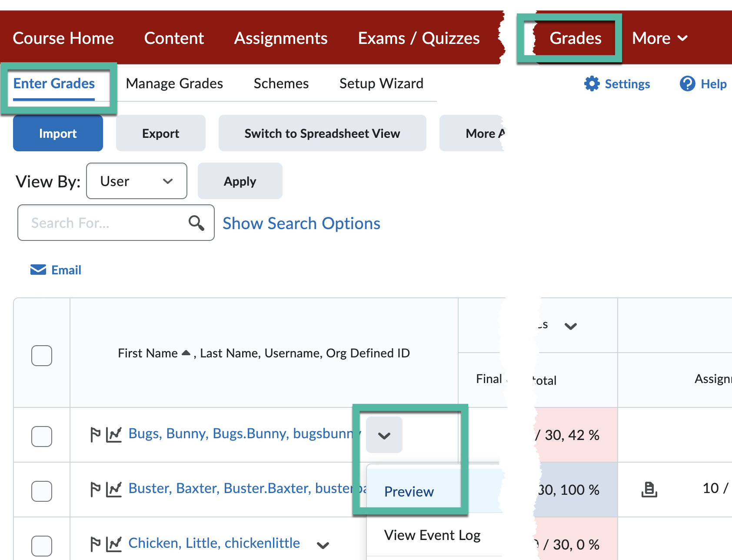This screenshot has width=732, height=560.
Task: Open the Settings gear icon
Action: [592, 83]
